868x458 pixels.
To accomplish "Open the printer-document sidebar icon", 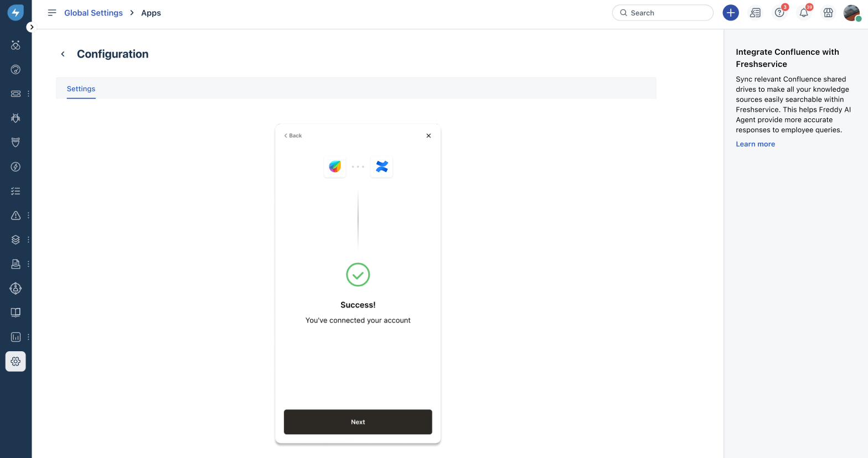I will (15, 264).
